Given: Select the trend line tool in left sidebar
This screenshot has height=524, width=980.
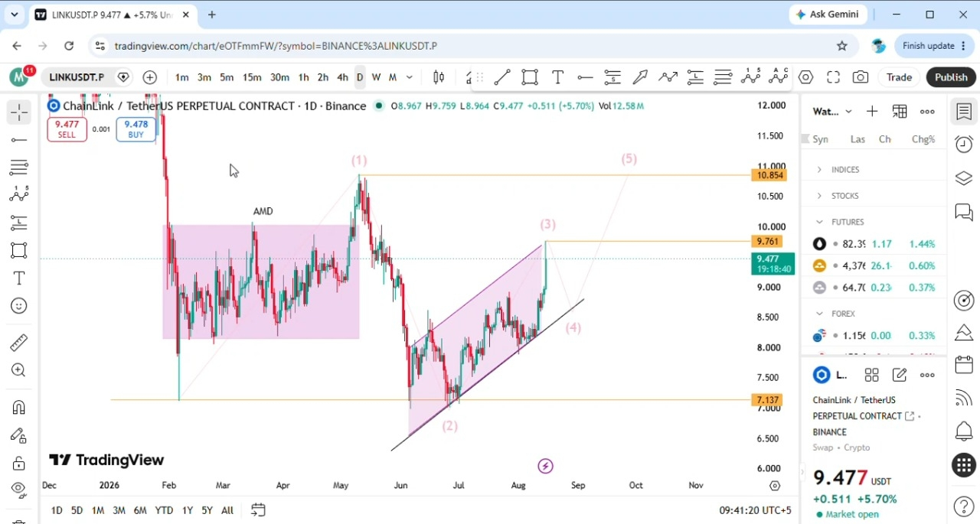Looking at the screenshot, I should pos(19,140).
